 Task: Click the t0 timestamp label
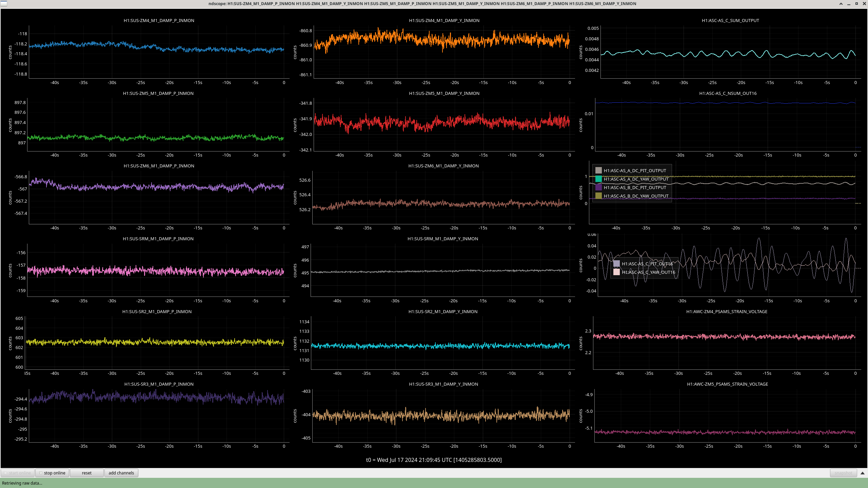(434, 460)
